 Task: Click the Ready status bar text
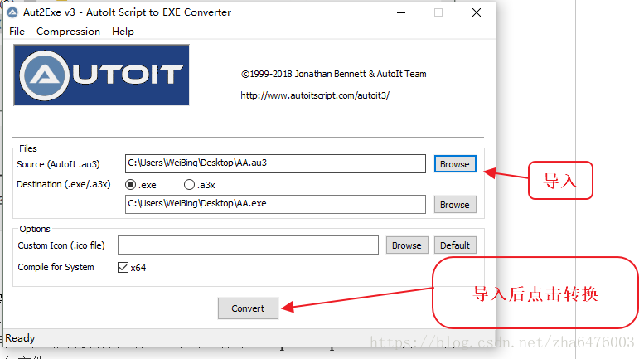pos(20,338)
